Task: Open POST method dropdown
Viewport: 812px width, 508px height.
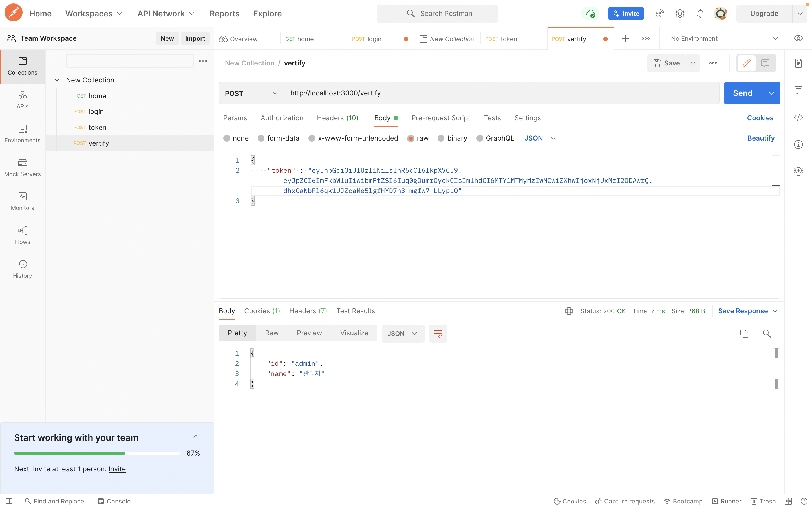Action: pos(251,93)
